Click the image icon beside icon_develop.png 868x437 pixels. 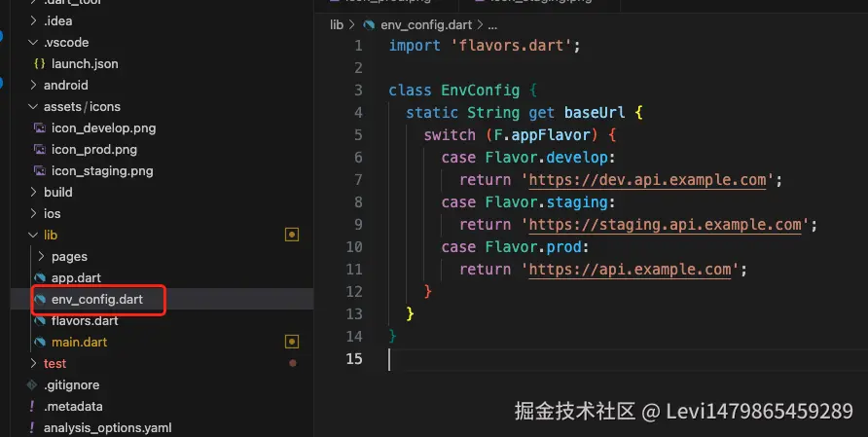point(40,127)
